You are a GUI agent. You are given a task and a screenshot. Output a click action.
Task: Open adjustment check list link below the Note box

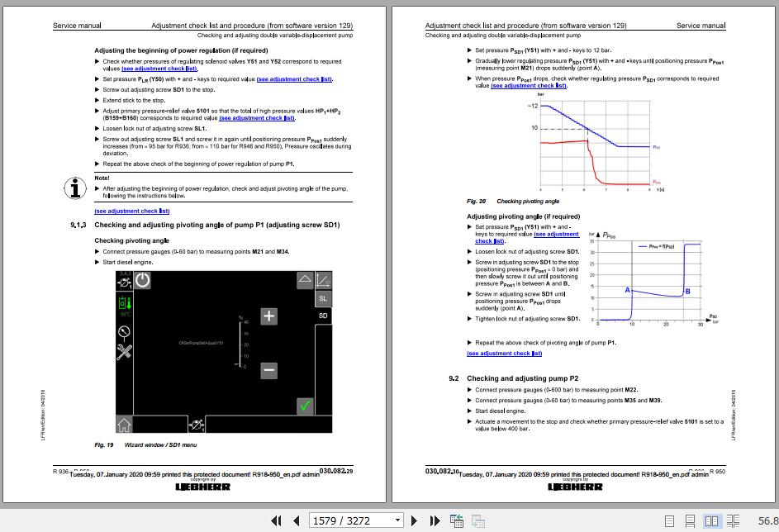point(132,211)
